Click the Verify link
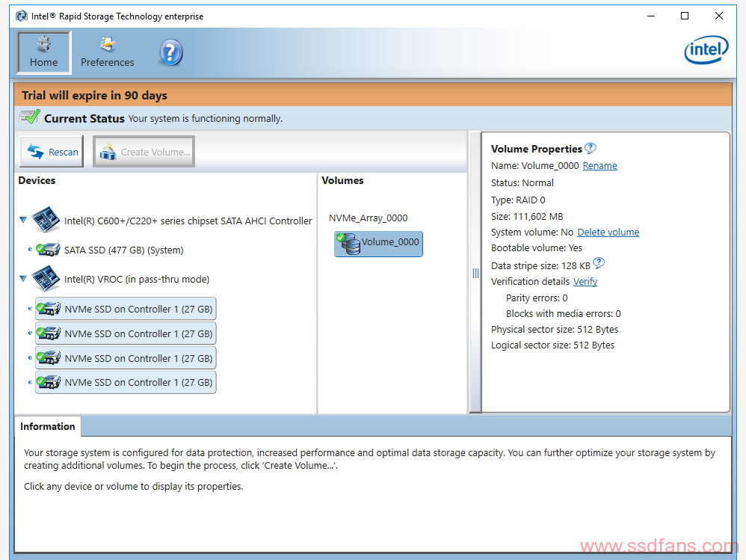746x560 pixels. tap(585, 282)
